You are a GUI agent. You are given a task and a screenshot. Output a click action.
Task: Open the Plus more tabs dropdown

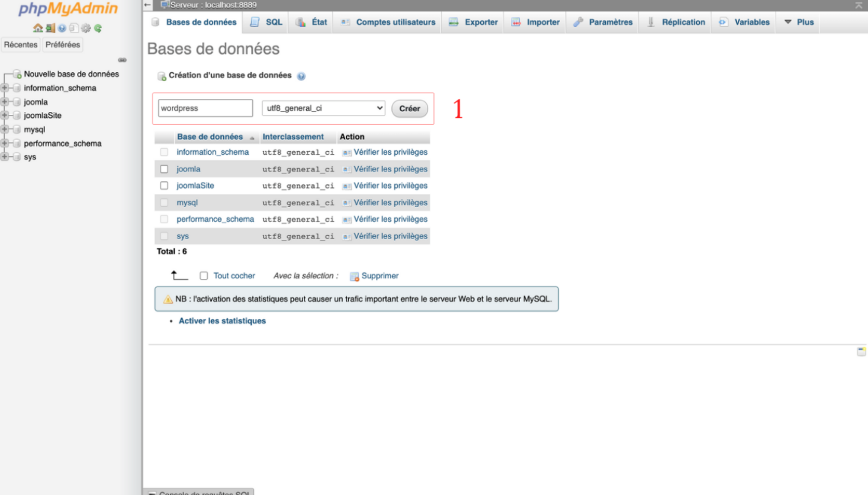(x=798, y=22)
